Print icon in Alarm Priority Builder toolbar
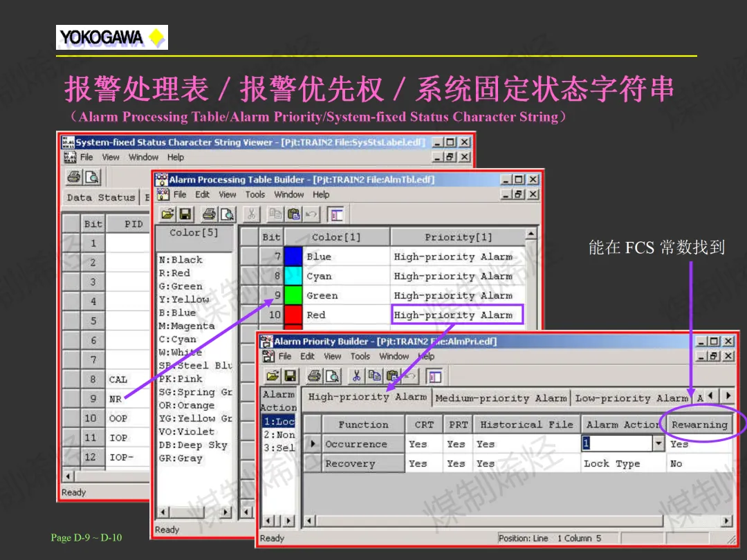The width and height of the screenshot is (747, 560). click(314, 376)
